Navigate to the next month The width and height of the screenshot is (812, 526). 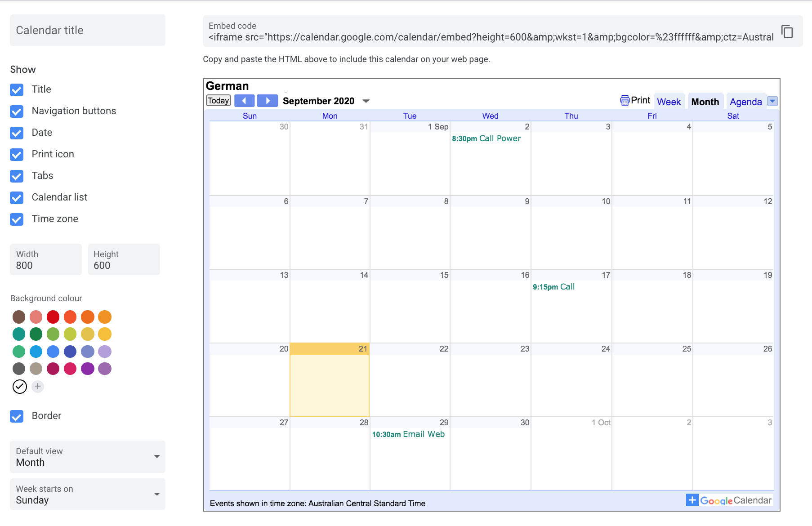267,100
